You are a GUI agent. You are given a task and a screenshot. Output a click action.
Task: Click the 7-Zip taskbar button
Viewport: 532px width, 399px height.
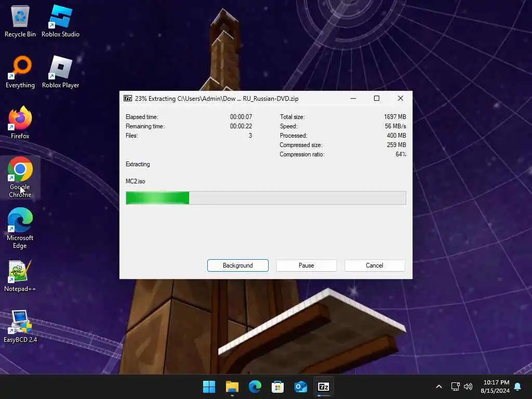click(323, 387)
